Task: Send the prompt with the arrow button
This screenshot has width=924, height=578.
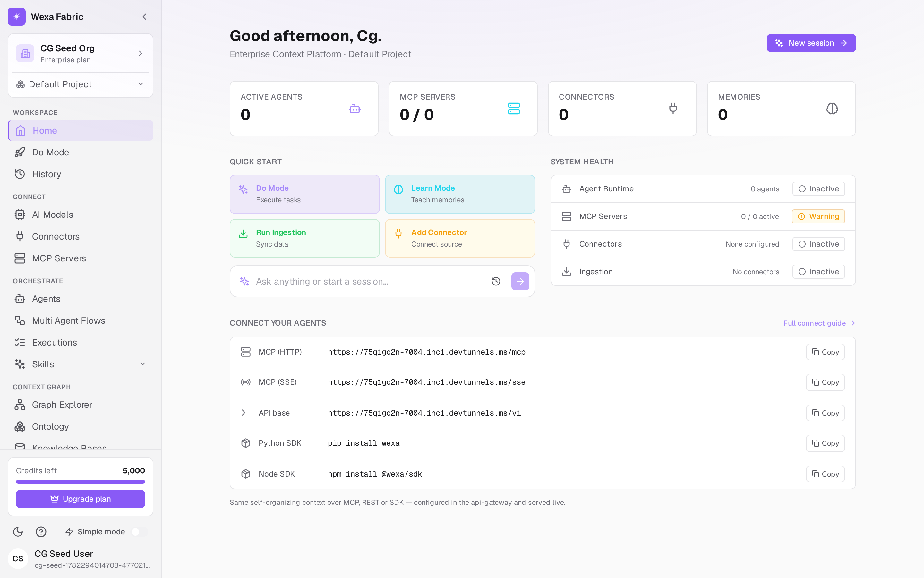Action: click(520, 281)
